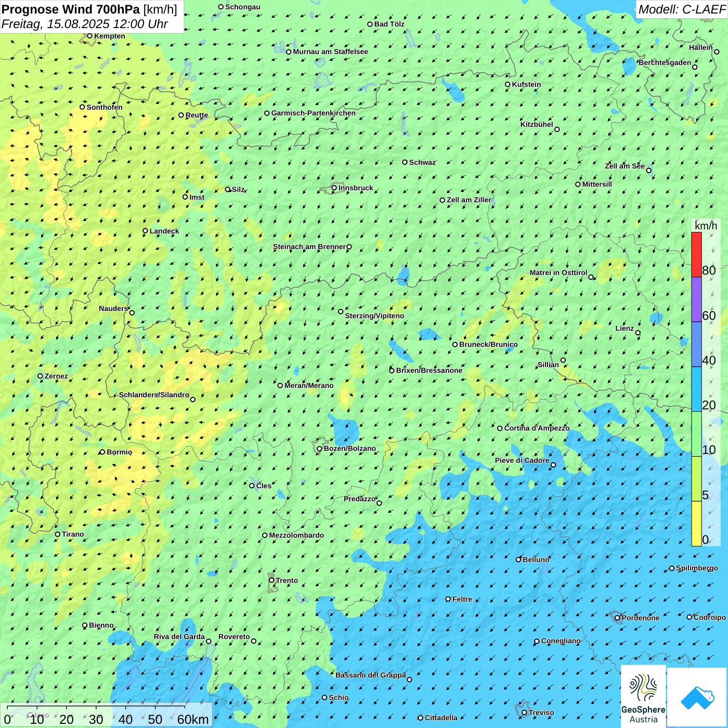728x728 pixels.
Task: Click the 'Berchtesgaden' label
Action: [x=665, y=62]
